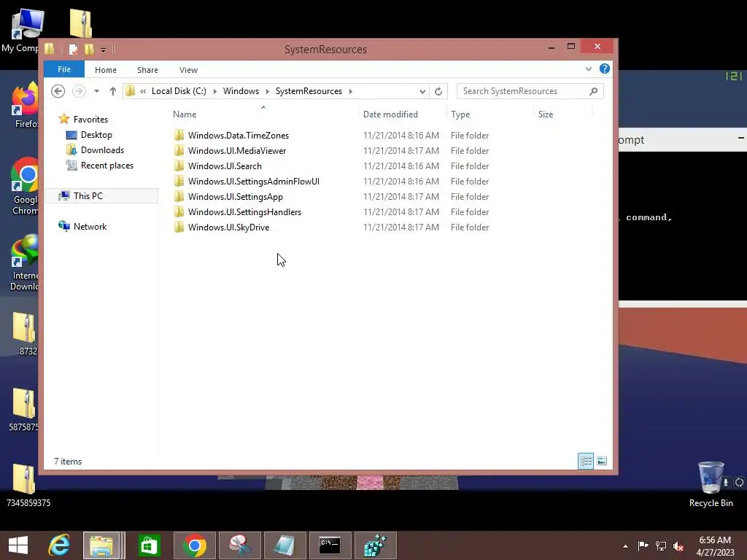Open the taskbar clock and date
This screenshot has width=747, height=560.
715,545
